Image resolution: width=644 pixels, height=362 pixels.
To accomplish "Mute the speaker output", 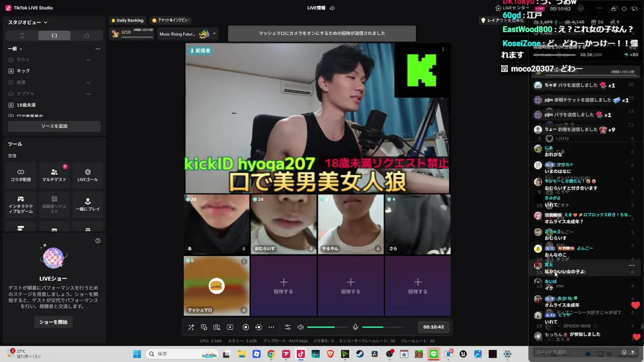I will point(300,327).
